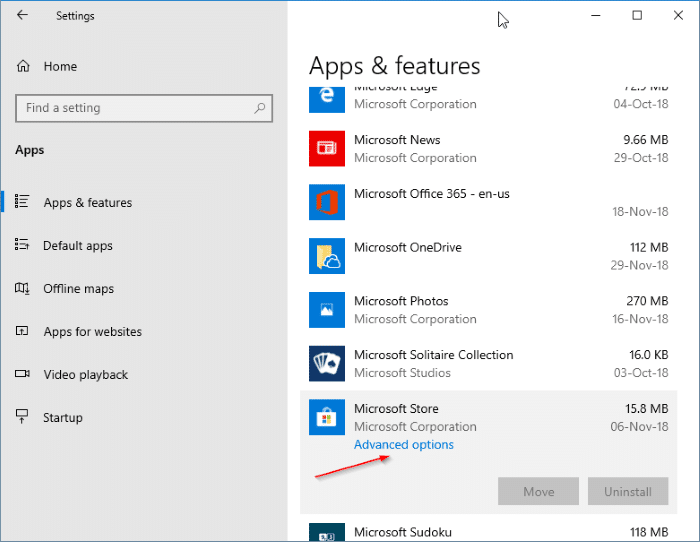Select the Microsoft Office 365 icon
700x542 pixels.
[x=327, y=202]
